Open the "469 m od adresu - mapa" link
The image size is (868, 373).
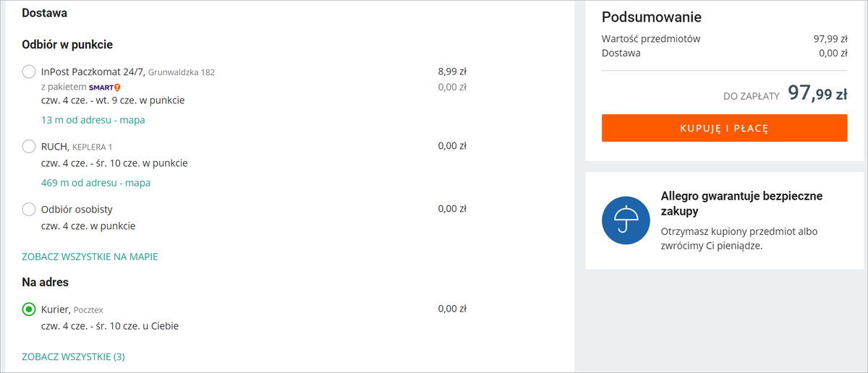tap(96, 183)
